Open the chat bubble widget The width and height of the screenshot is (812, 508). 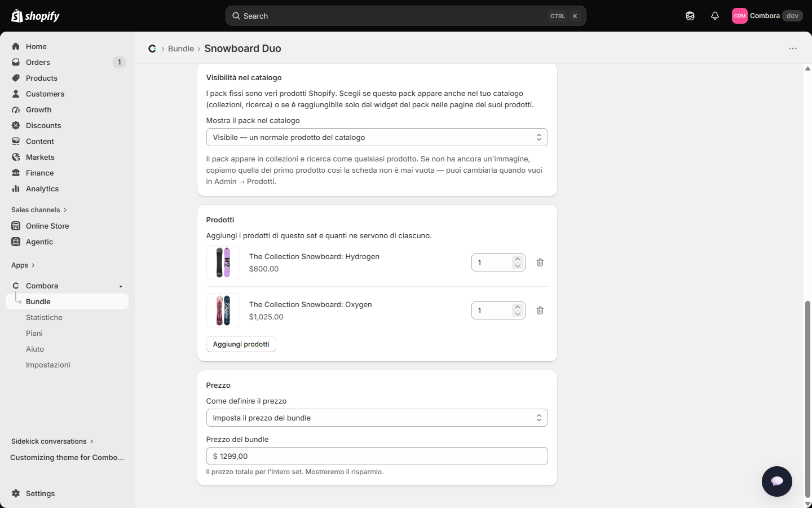point(777,481)
